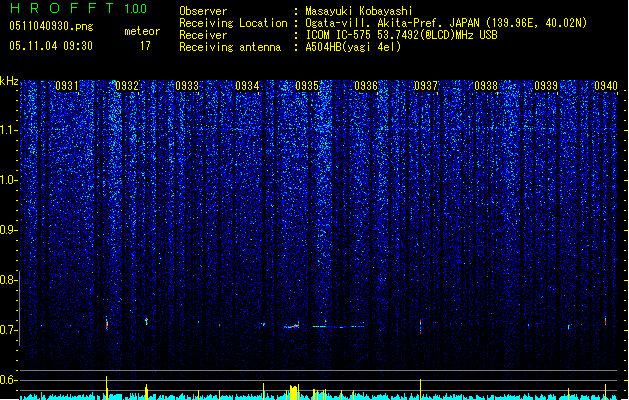Click the 0933 time marker
The width and height of the screenshot is (629, 400).
coord(187,86)
